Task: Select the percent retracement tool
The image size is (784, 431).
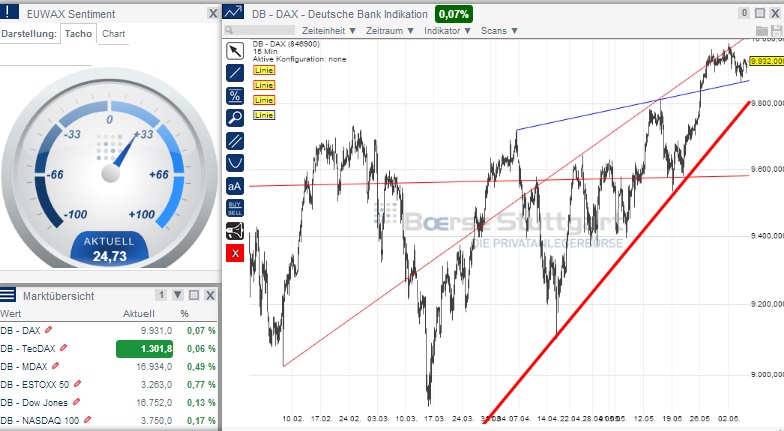Action: coord(235,96)
